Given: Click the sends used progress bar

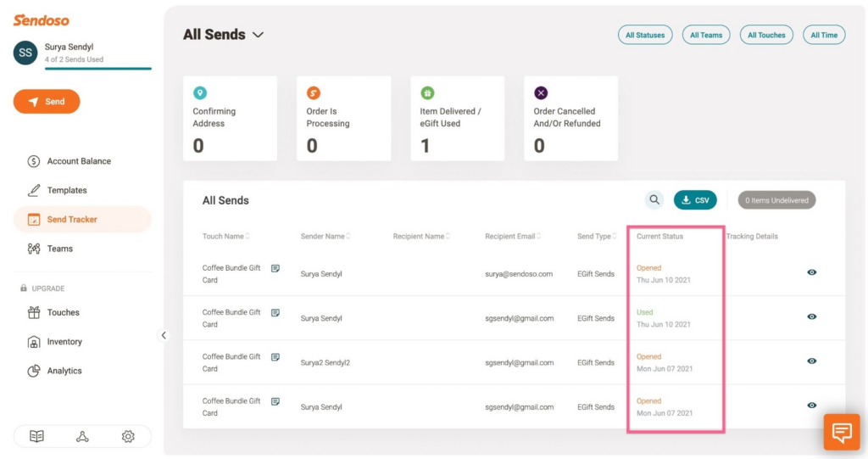Looking at the screenshot, I should [98, 69].
